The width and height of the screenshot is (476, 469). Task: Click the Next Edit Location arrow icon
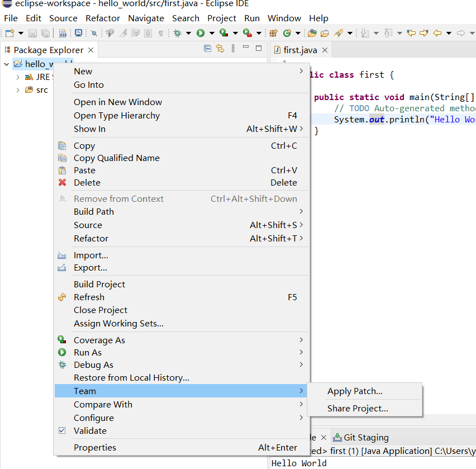tap(424, 33)
